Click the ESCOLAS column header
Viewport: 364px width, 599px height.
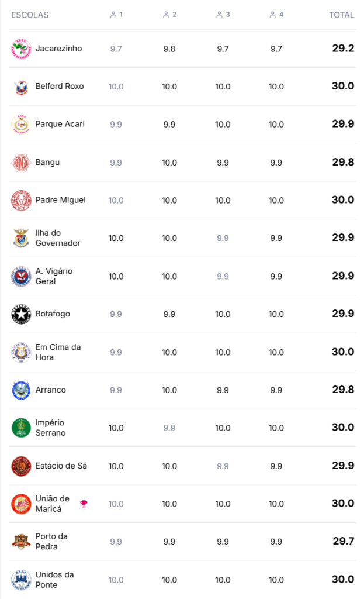(x=30, y=15)
